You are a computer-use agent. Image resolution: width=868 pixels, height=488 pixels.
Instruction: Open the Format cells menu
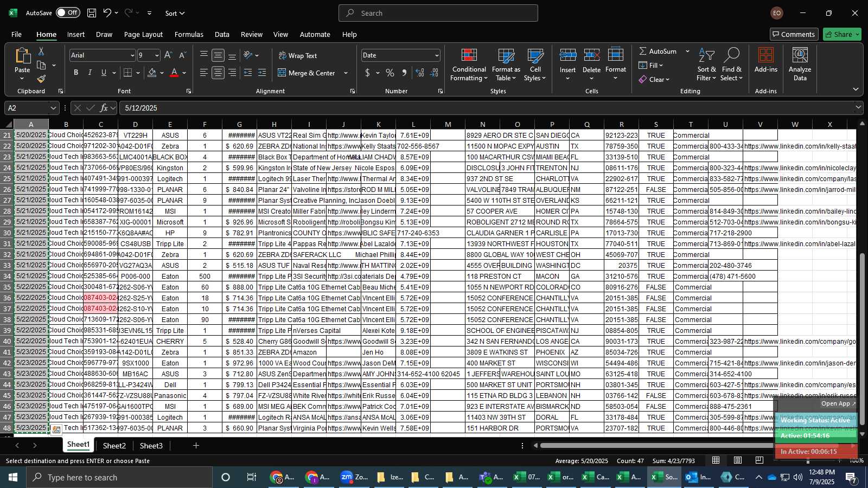tap(615, 65)
